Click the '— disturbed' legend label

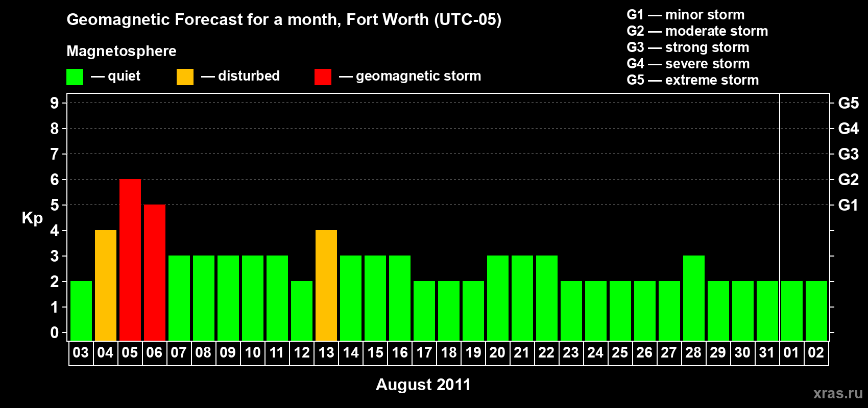(x=240, y=76)
